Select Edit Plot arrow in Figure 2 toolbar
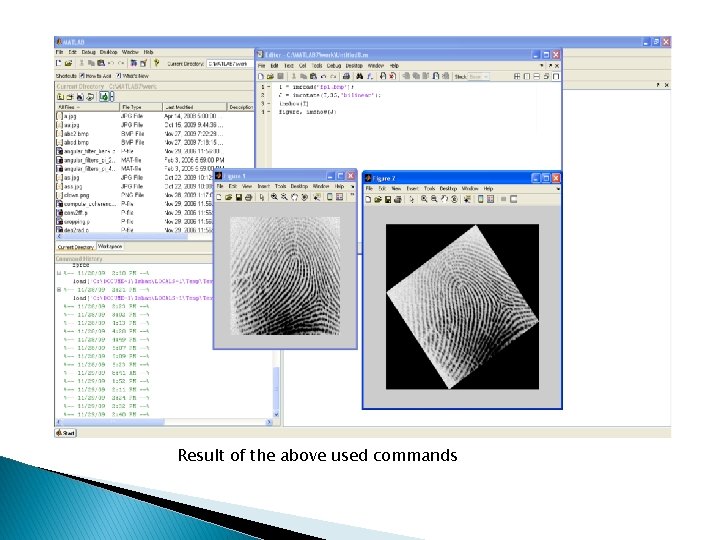The width and height of the screenshot is (720, 540). (x=411, y=199)
